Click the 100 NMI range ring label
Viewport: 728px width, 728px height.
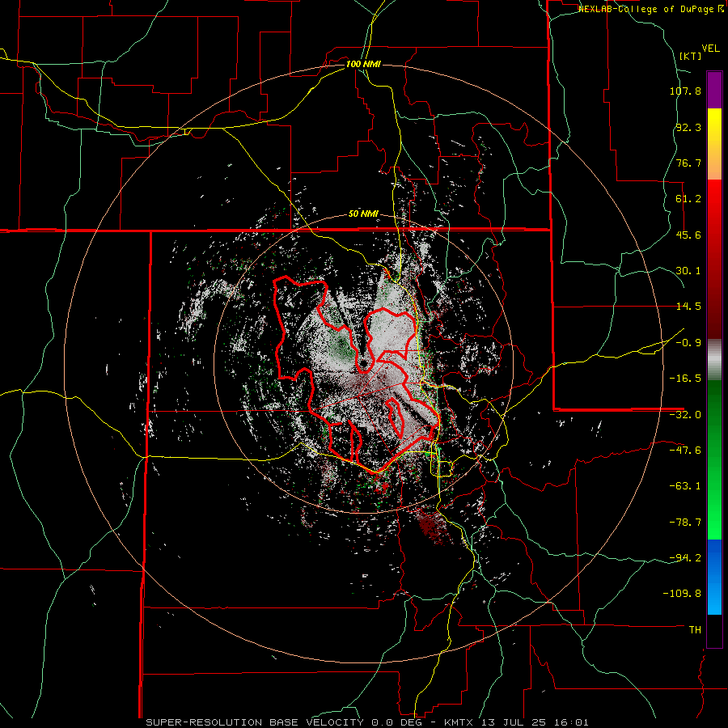click(x=363, y=64)
